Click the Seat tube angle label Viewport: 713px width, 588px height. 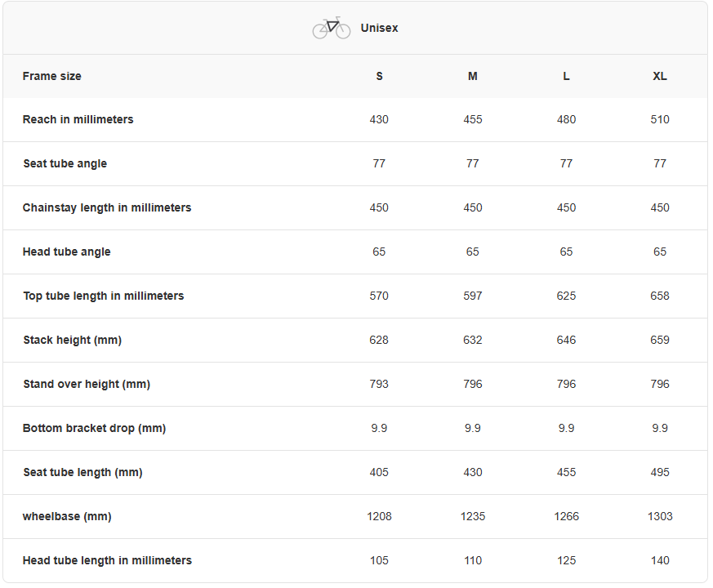65,163
